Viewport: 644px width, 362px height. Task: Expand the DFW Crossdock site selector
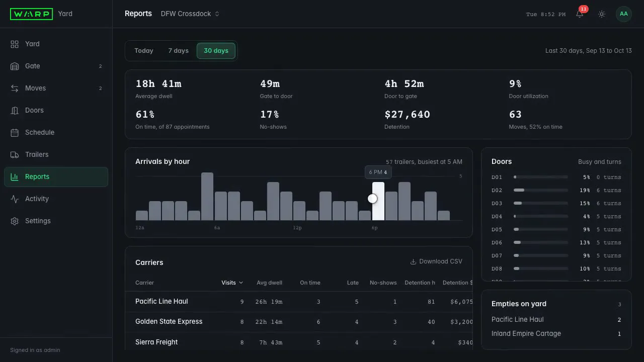click(x=190, y=14)
